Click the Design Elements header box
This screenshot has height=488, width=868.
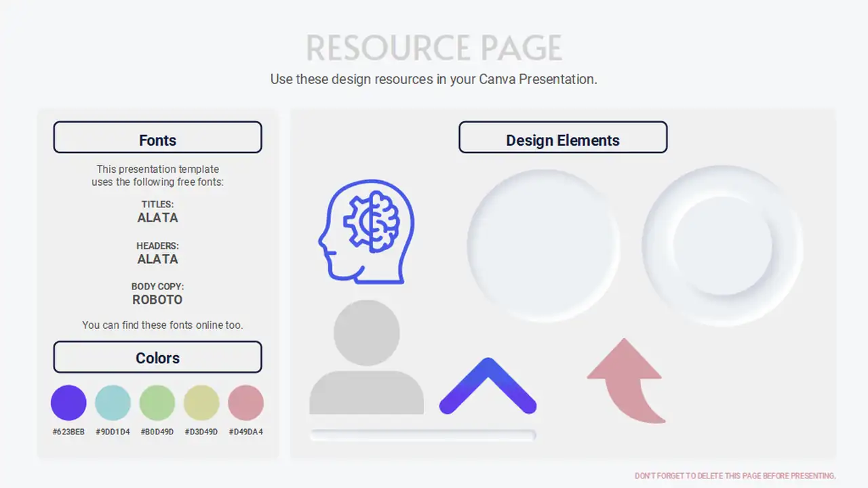coord(563,138)
